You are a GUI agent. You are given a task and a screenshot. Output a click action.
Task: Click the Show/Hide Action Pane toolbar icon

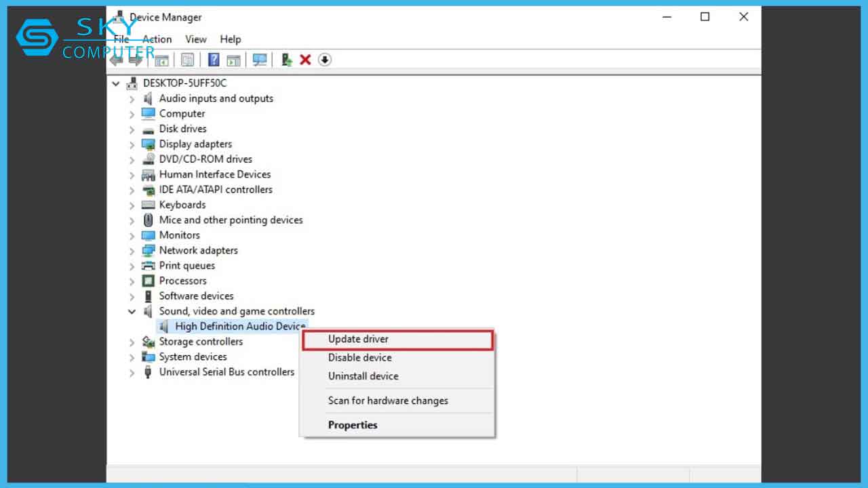coord(233,60)
